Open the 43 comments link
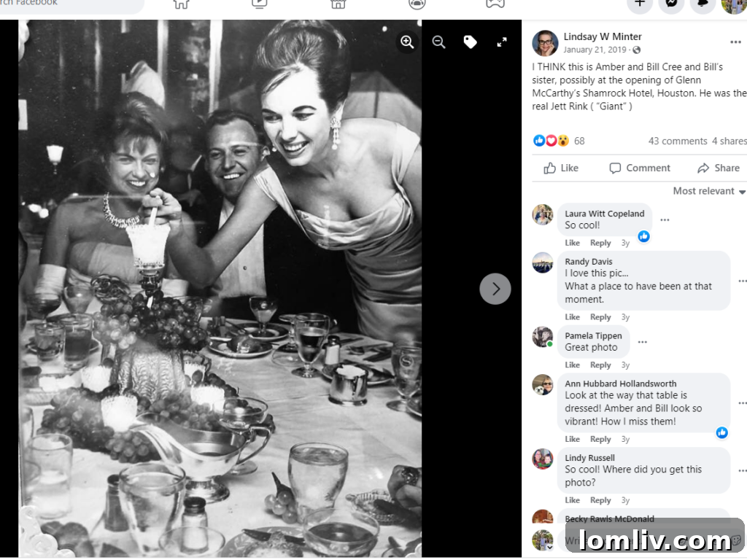Image resolution: width=747 pixels, height=560 pixels. (678, 141)
